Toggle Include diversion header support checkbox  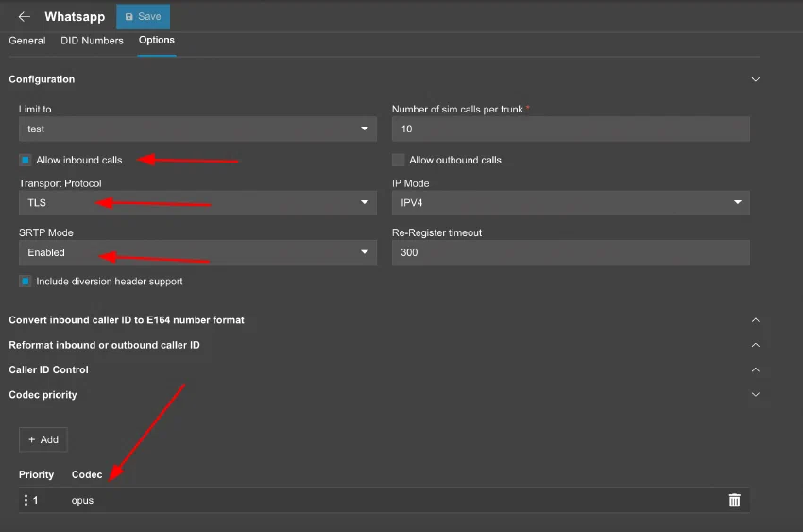[x=26, y=281]
